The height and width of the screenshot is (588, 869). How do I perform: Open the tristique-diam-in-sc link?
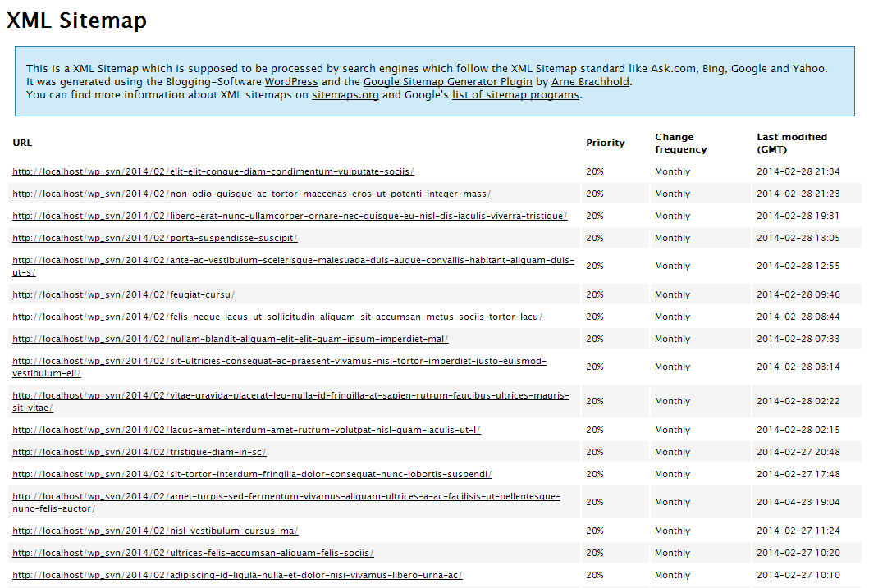pyautogui.click(x=138, y=452)
